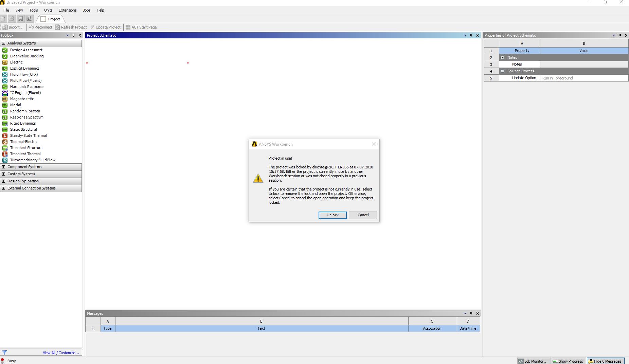Open the View menu
The height and width of the screenshot is (364, 629).
pyautogui.click(x=19, y=10)
